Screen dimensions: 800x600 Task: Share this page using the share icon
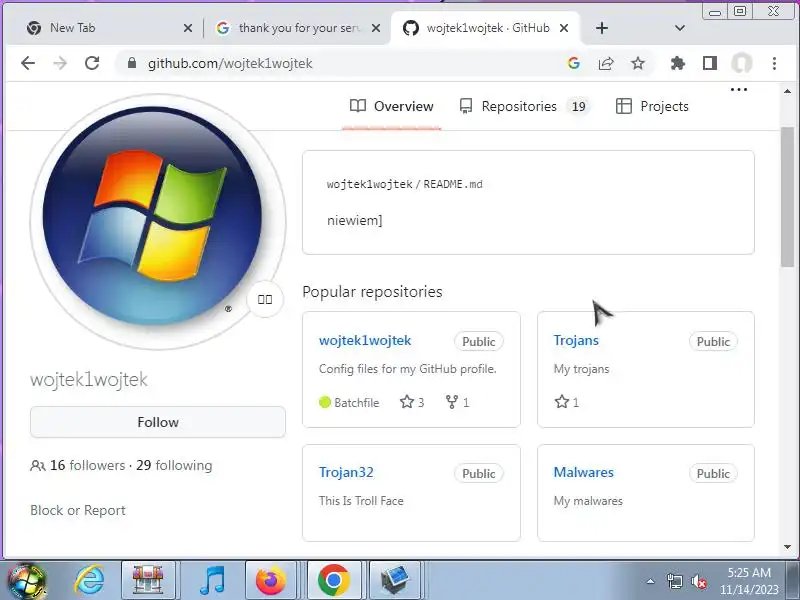tap(606, 63)
